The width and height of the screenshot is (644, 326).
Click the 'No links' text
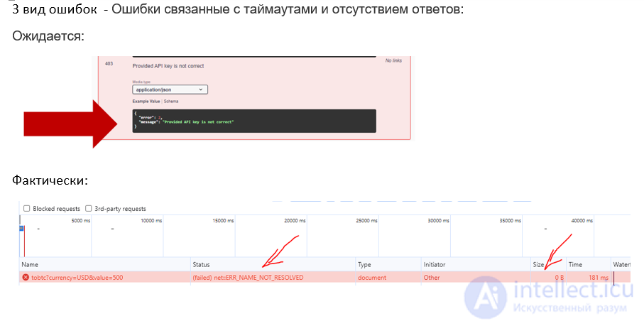[x=393, y=60]
